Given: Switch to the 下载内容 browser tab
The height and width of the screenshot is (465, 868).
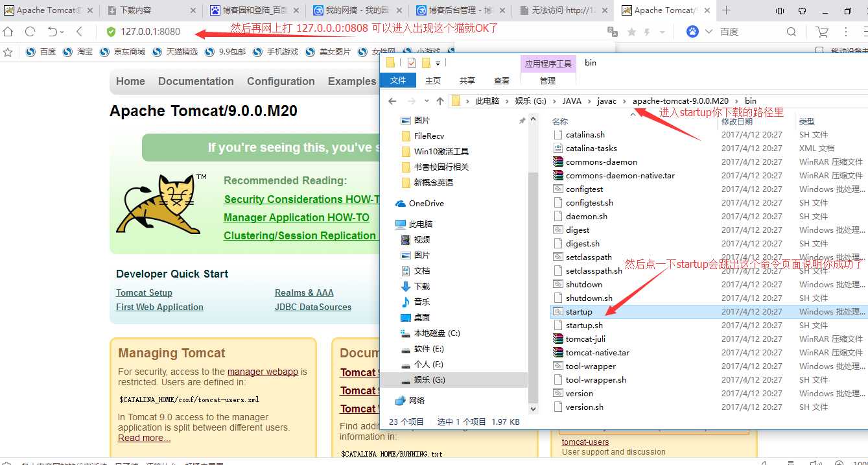Looking at the screenshot, I should tap(152, 10).
